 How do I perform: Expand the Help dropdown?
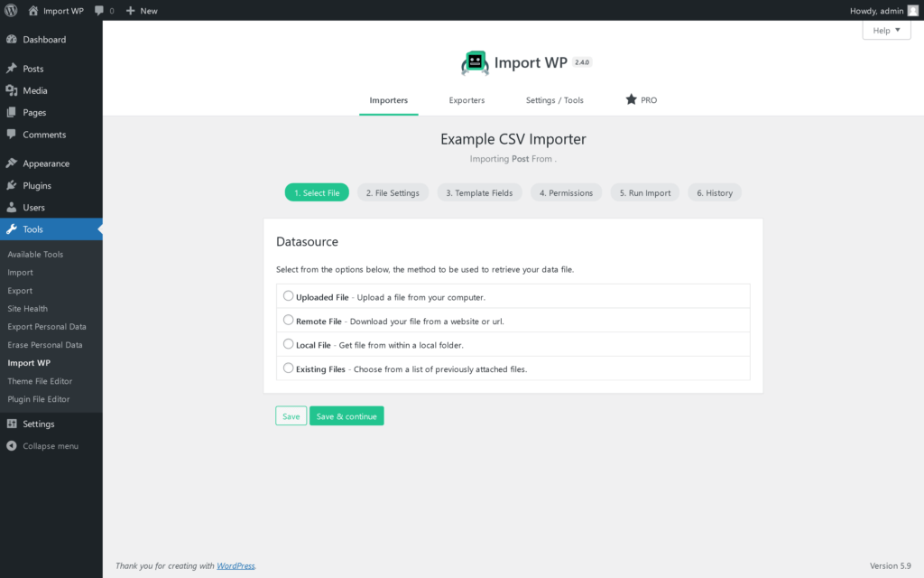click(x=886, y=30)
